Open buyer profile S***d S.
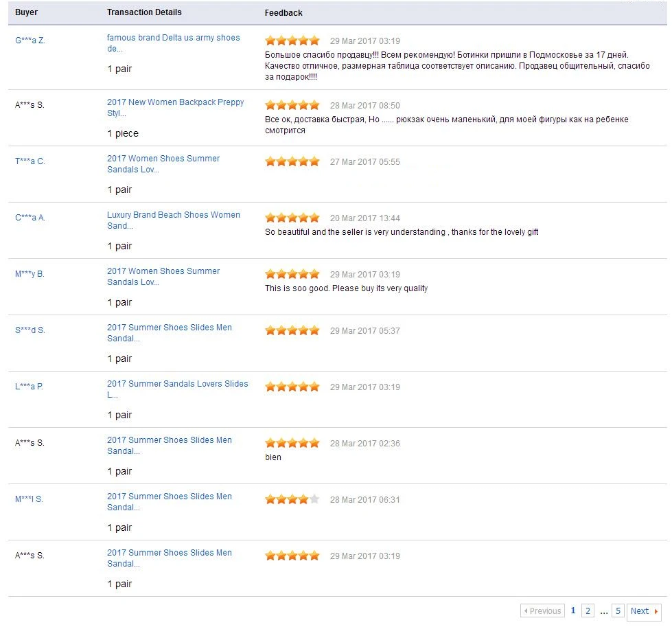The image size is (672, 627). [x=30, y=330]
